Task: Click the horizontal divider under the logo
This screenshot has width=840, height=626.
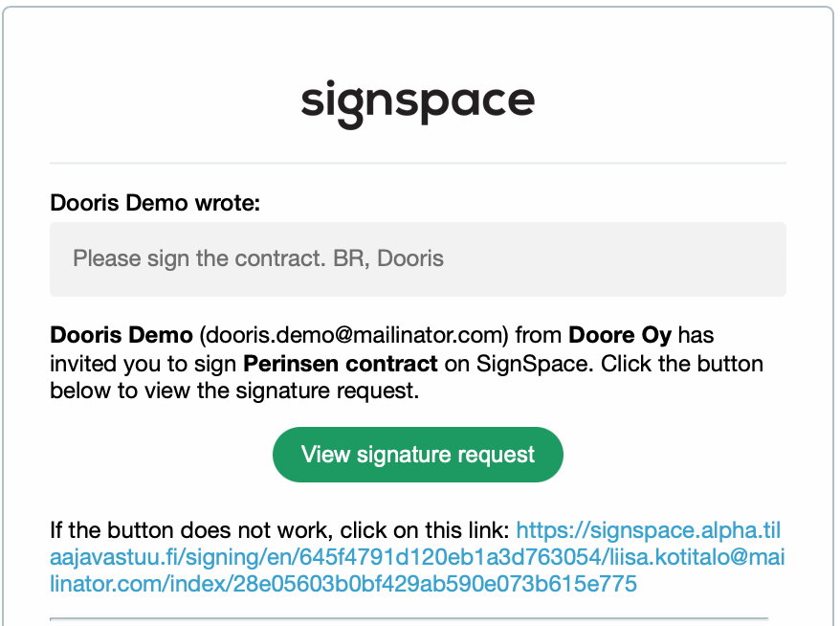Action: (x=418, y=163)
